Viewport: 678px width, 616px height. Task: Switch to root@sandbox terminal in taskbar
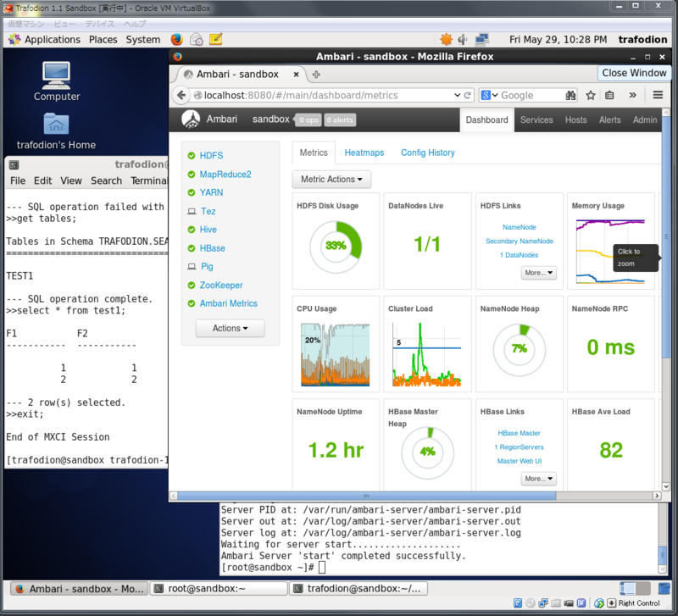point(219,589)
